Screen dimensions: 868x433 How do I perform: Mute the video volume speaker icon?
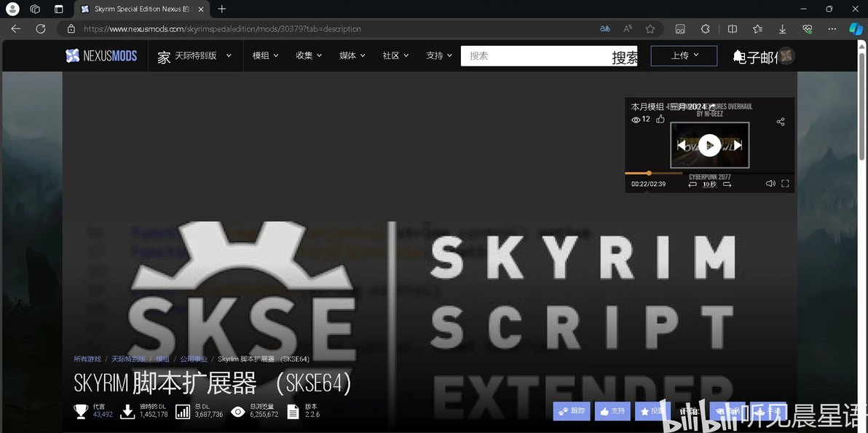point(770,184)
